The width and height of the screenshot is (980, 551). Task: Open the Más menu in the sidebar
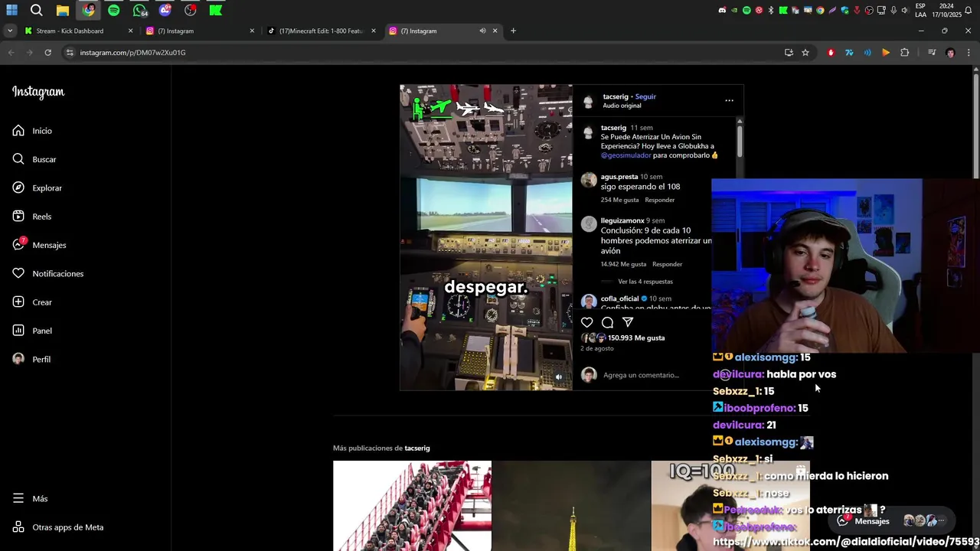point(30,498)
